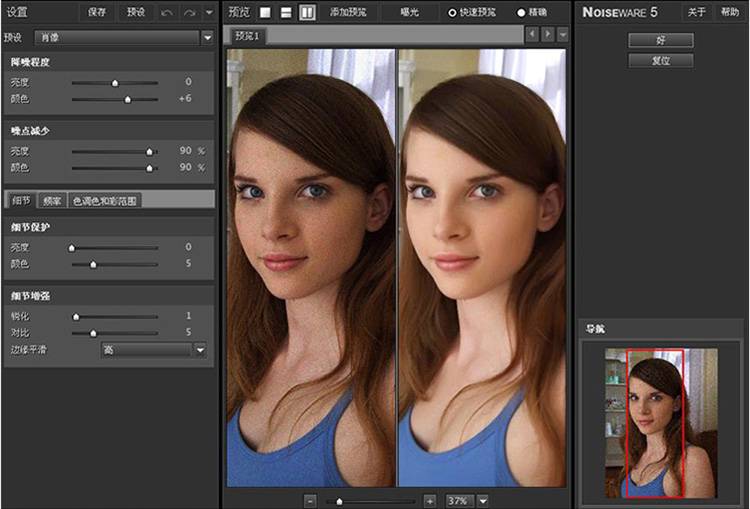Select the 精确 radio button
750x509 pixels.
point(521,13)
